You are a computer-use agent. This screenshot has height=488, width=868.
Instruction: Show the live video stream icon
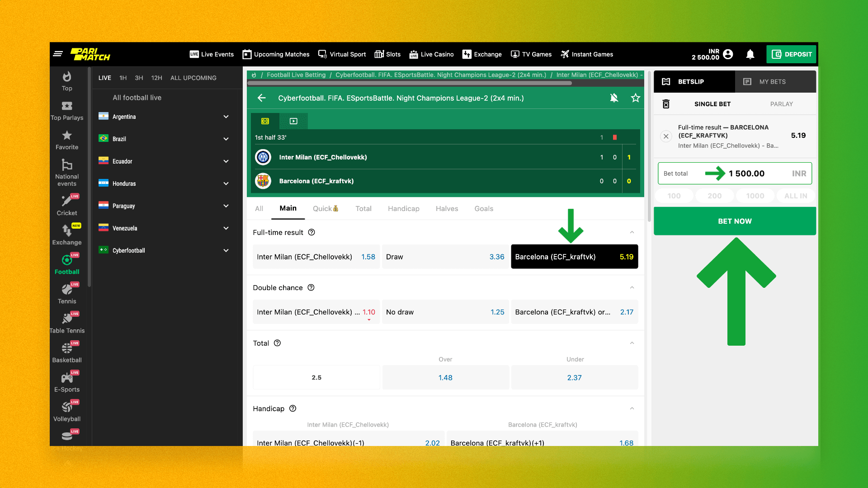(293, 121)
